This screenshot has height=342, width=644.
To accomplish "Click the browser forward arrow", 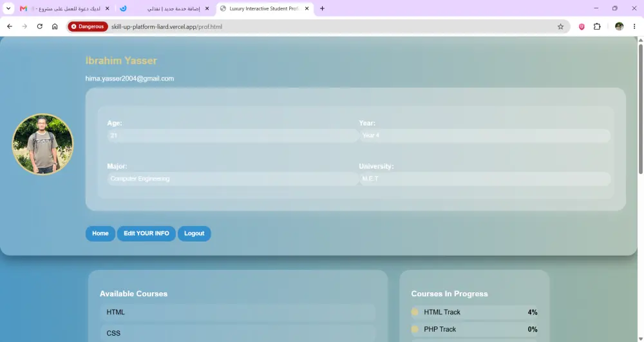I will coord(24,26).
